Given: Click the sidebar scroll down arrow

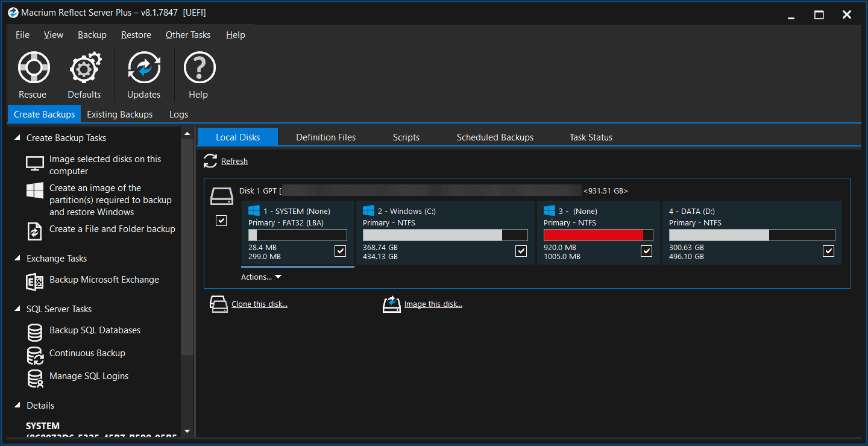Looking at the screenshot, I should click(187, 432).
